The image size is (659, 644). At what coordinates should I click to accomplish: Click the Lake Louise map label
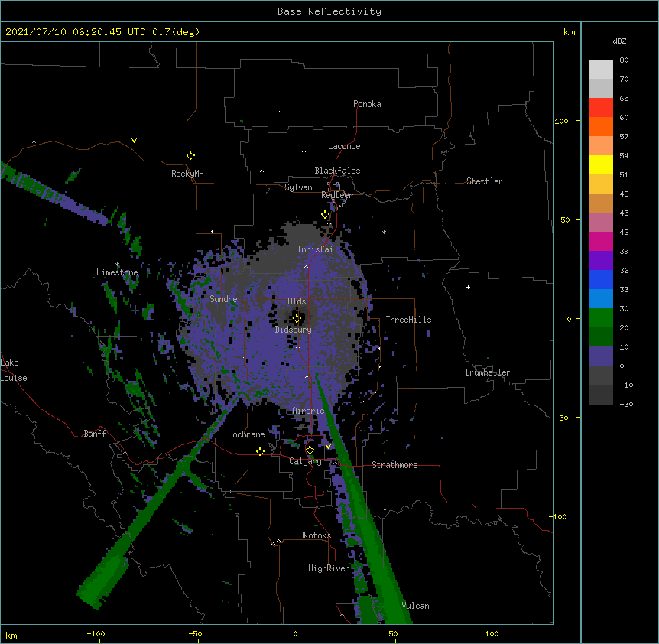[14, 370]
